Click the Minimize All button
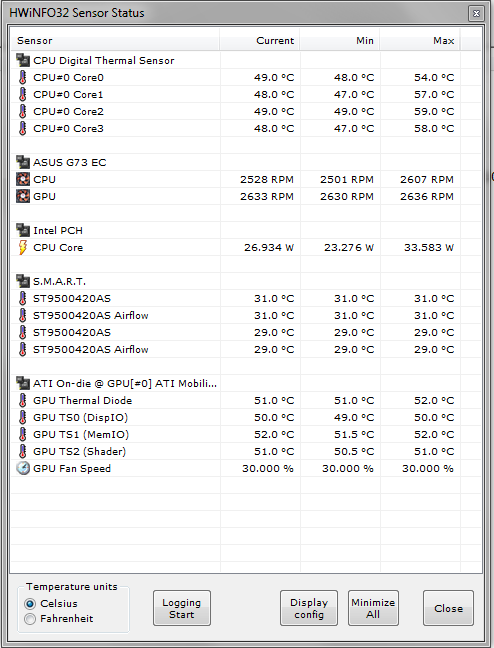Viewport: 494px width, 648px height. pyautogui.click(x=373, y=608)
